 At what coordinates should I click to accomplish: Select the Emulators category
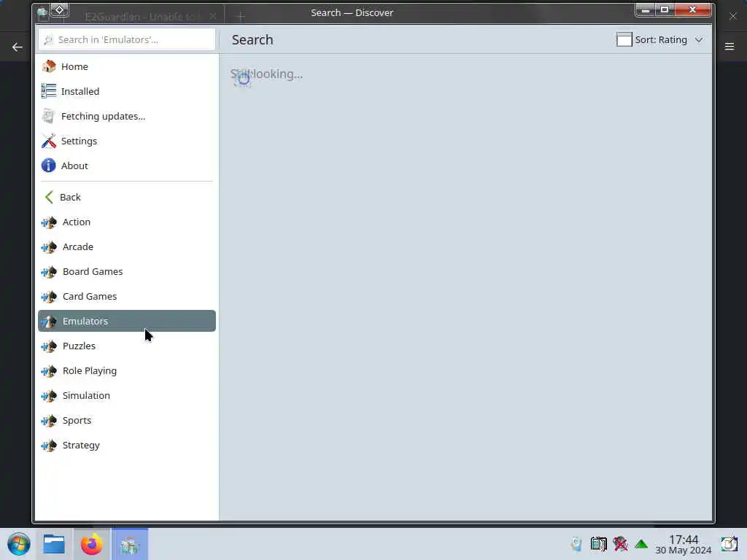[x=127, y=321]
